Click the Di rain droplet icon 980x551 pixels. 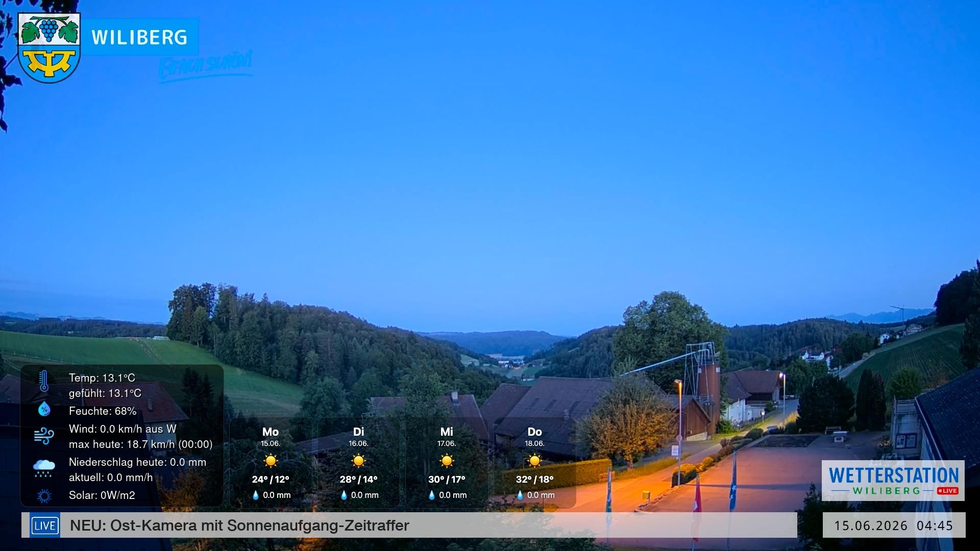344,495
